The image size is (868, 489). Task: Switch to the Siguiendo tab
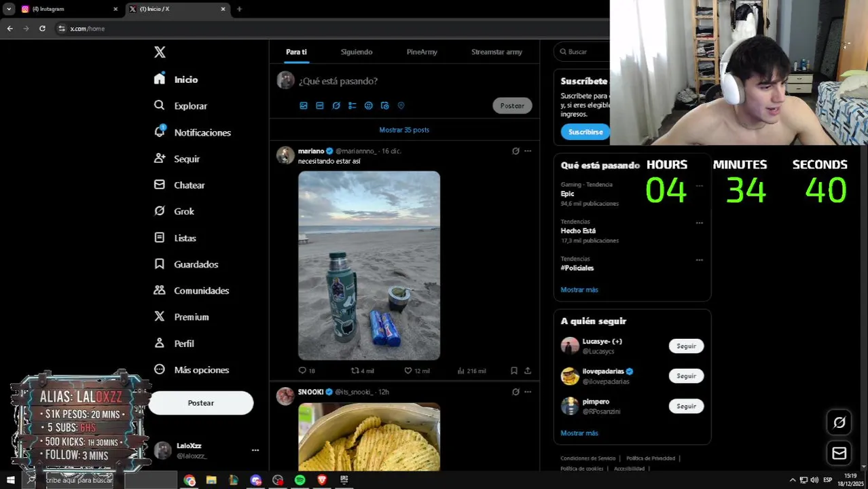click(357, 52)
